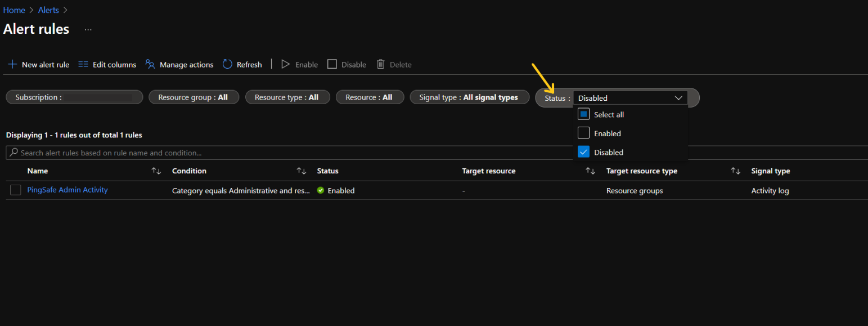Click the Manage actions icon
Image resolution: width=868 pixels, height=326 pixels.
click(150, 64)
